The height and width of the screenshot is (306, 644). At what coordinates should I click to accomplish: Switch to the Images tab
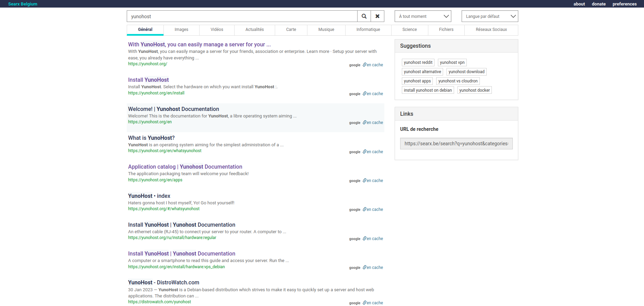(181, 30)
